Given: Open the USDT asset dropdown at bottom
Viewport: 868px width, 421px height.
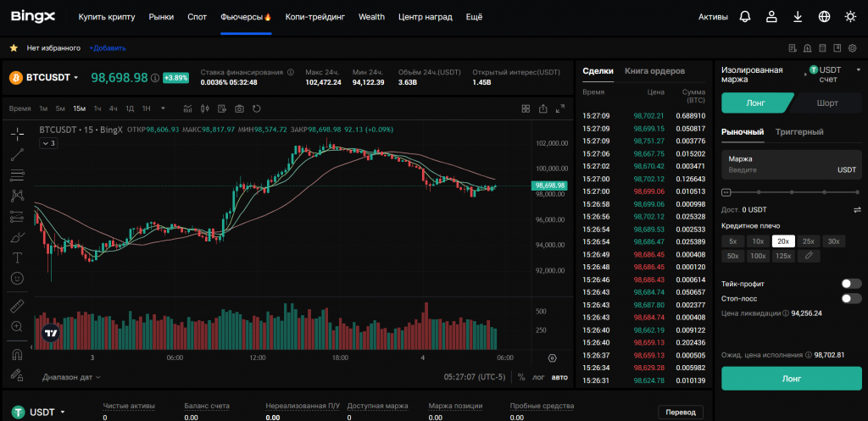Looking at the screenshot, I should tap(47, 413).
